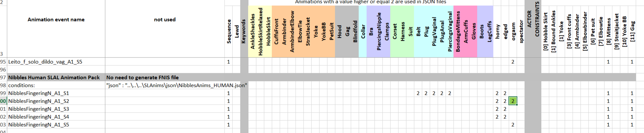644x133 pixels.
Task: Click the 'HobbleSkirtRelaxed' header cell
Action: 260,31
